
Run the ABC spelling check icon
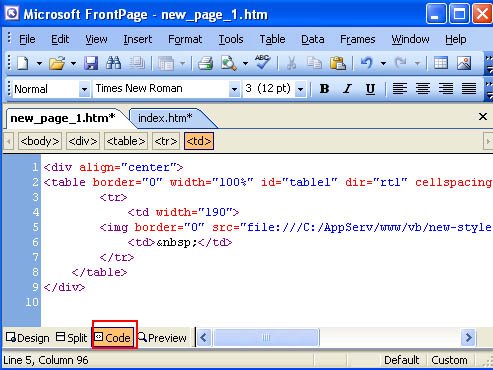(x=263, y=62)
